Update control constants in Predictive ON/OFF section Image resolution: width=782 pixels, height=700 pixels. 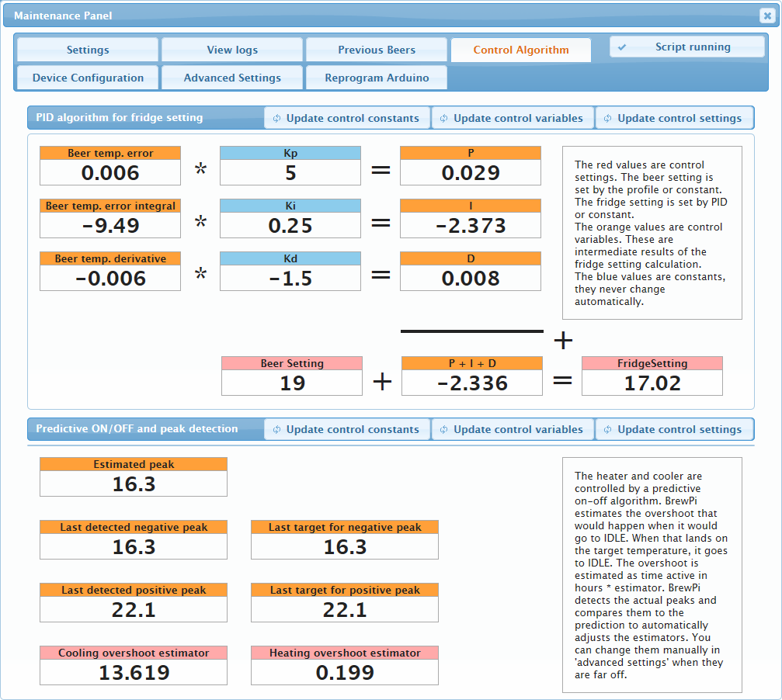coord(346,429)
